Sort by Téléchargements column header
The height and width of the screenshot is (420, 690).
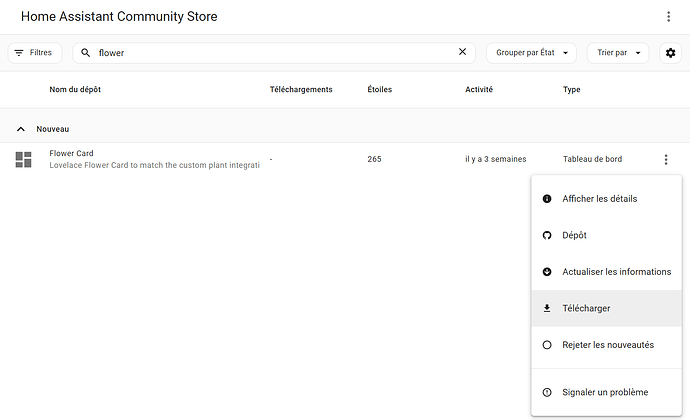coord(300,90)
